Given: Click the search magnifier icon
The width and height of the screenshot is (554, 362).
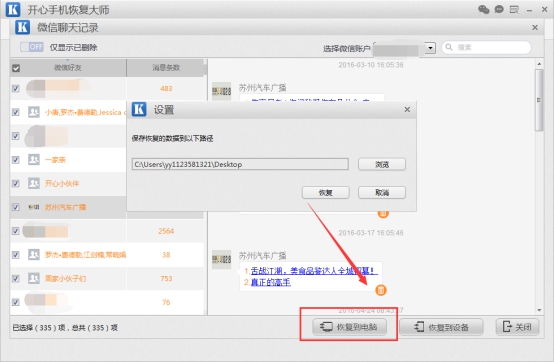Looking at the screenshot, I should 449,47.
